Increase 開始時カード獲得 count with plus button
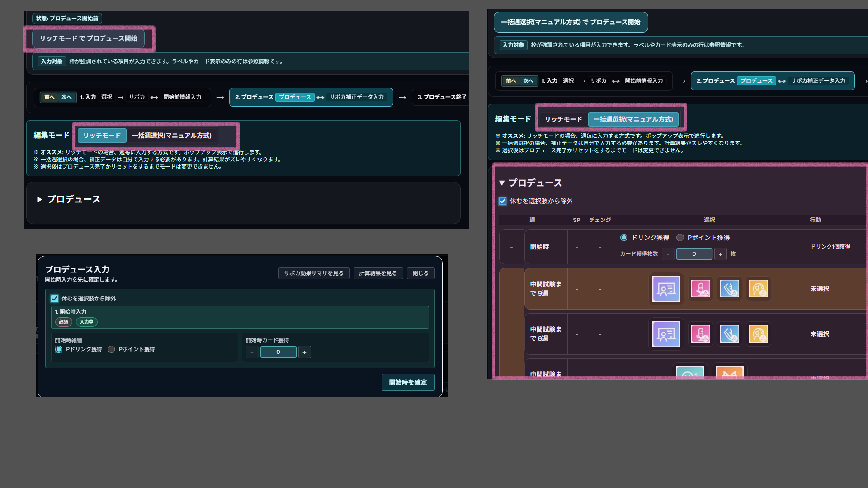 pyautogui.click(x=304, y=352)
